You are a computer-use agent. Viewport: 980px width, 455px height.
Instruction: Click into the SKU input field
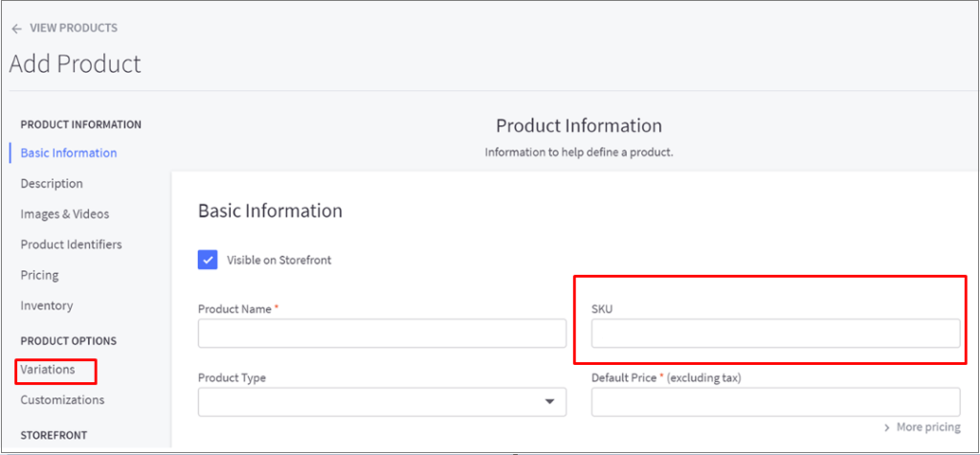775,333
